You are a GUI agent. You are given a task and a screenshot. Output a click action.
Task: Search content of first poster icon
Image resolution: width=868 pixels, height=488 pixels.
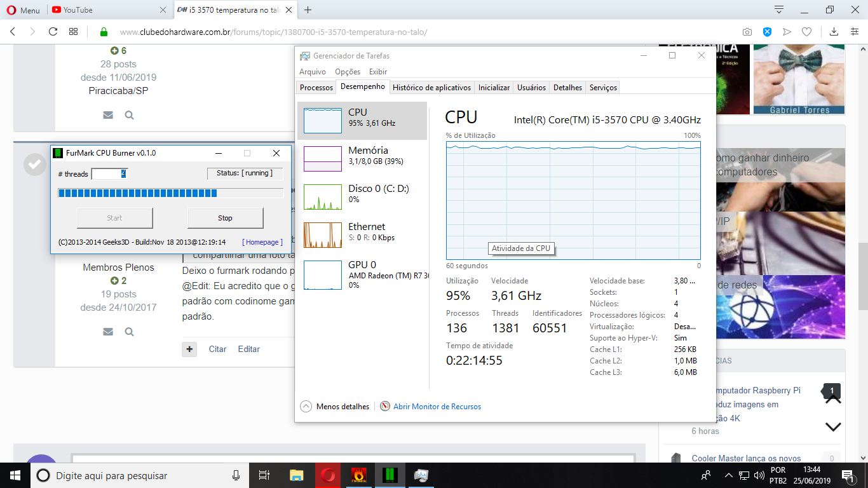click(x=129, y=115)
